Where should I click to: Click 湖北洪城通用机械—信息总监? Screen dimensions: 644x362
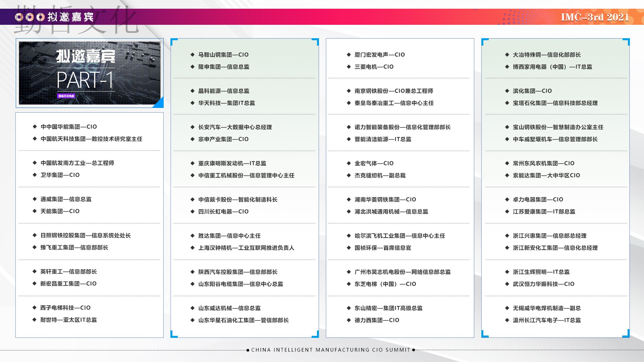(x=391, y=212)
